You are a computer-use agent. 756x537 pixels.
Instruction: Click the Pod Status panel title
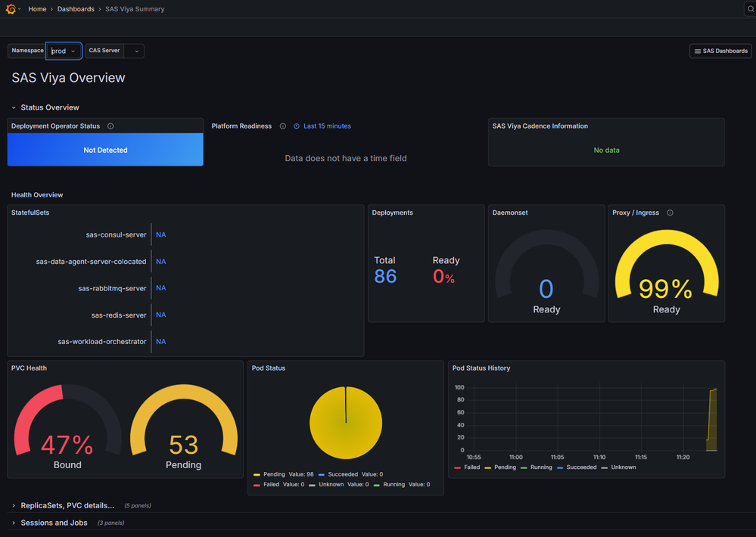pyautogui.click(x=269, y=368)
